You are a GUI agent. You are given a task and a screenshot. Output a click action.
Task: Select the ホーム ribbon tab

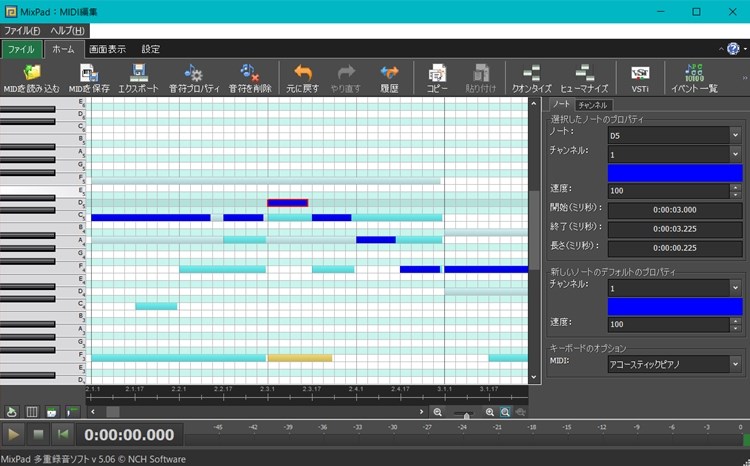[64, 49]
